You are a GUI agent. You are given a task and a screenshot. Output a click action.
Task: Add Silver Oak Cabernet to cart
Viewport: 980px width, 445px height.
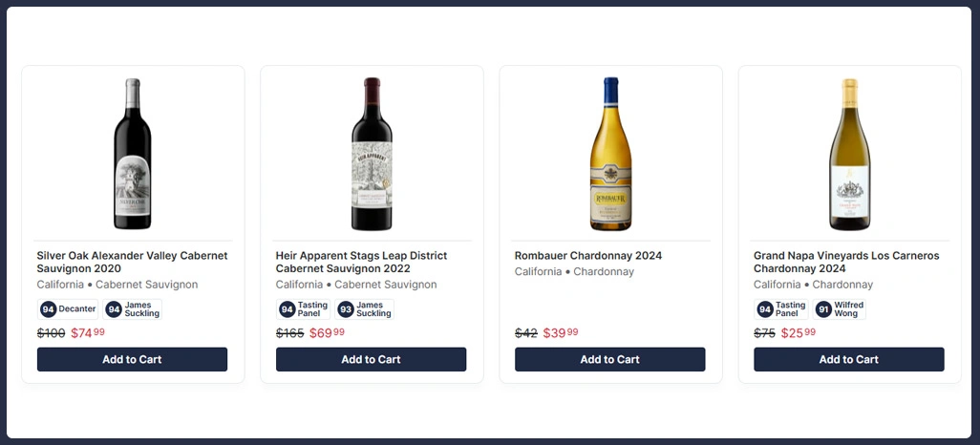(x=132, y=359)
